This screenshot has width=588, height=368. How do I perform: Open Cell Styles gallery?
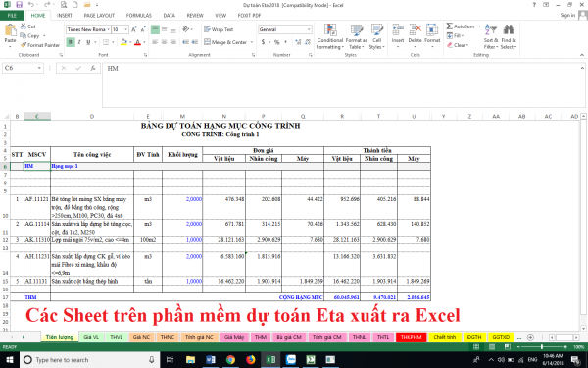pyautogui.click(x=377, y=36)
